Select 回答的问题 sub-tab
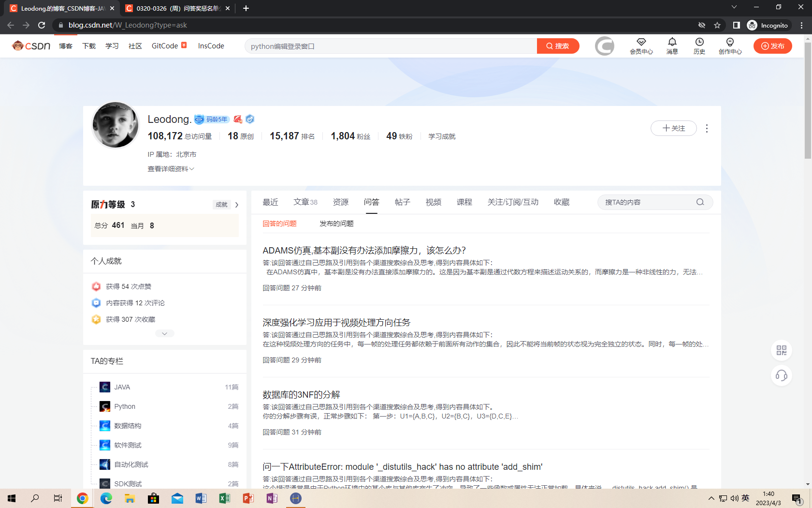Viewport: 812px width, 508px height. [279, 224]
